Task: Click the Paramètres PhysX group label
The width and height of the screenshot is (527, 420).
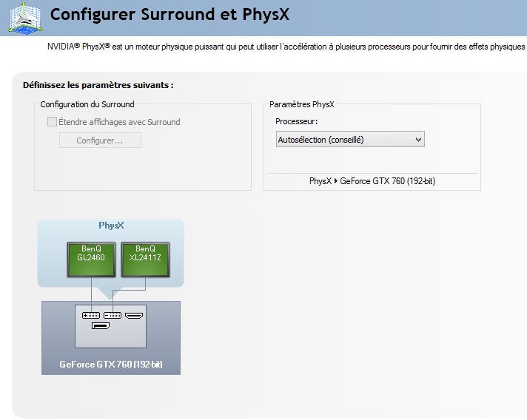Action: [302, 104]
